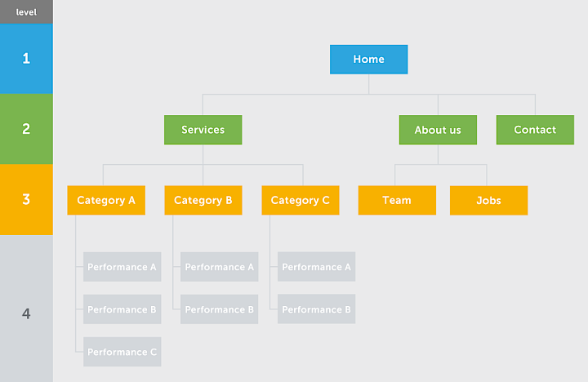Screen dimensions: 588x382
Task: Select Performance B under Category B
Action: 220,309
